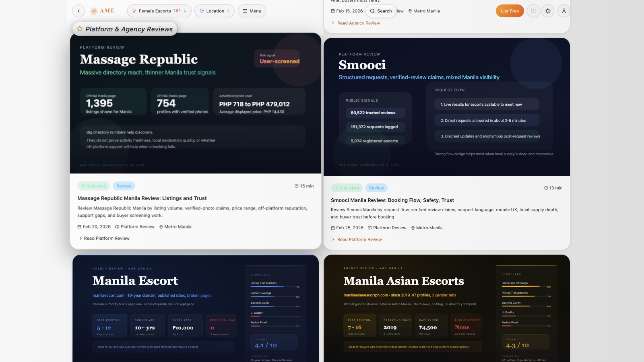Click Metro Manila pin on Smooci card
The height and width of the screenshot is (362, 644).
(413, 228)
